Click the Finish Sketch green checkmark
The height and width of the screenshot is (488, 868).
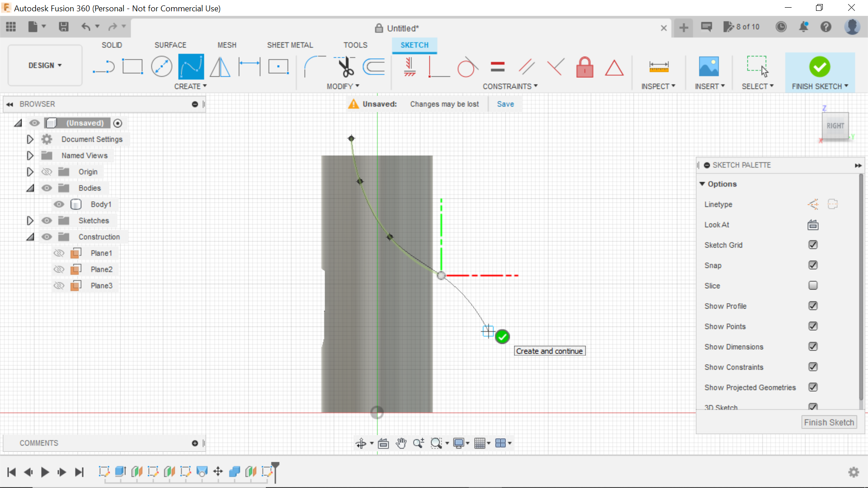[820, 67]
